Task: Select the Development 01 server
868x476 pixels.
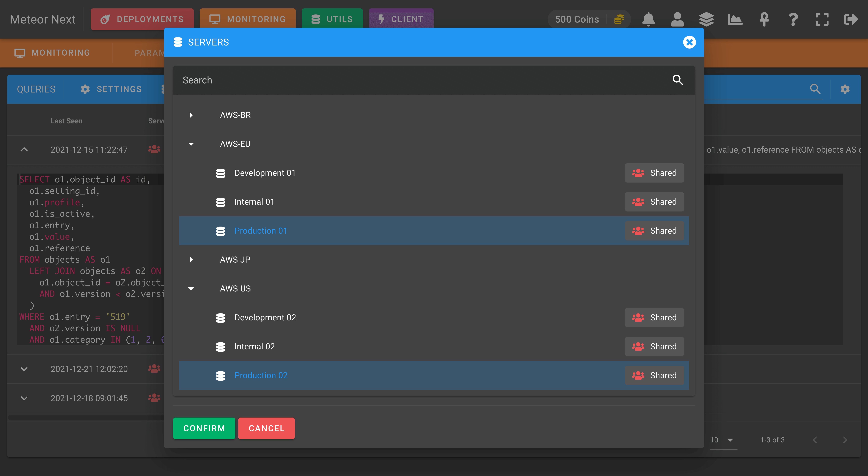Action: 434,173
